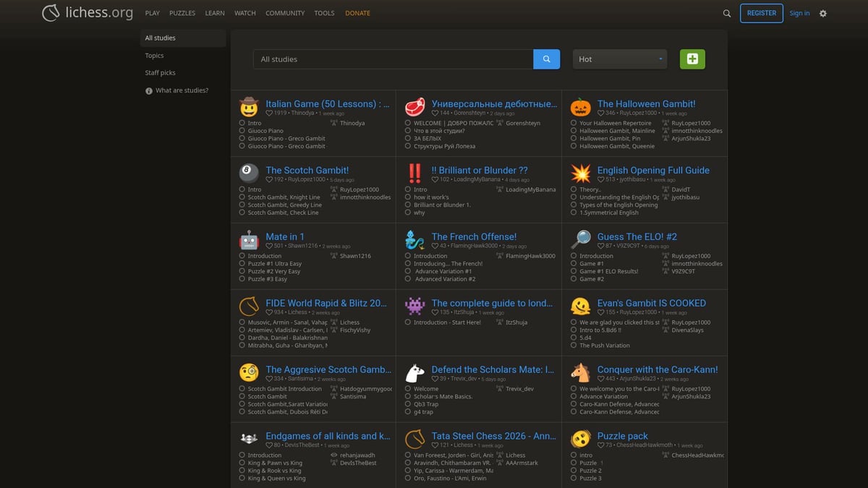Expand the PUZZLES menu in top navigation

coord(182,13)
